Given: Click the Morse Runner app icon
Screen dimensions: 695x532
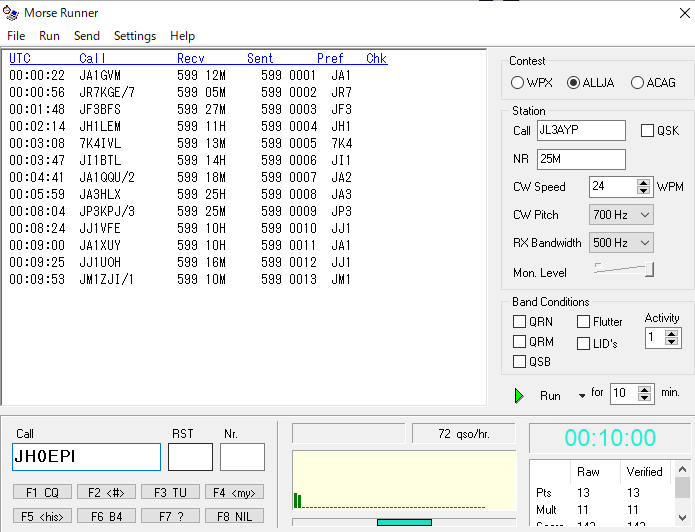Looking at the screenshot, I should pos(11,13).
